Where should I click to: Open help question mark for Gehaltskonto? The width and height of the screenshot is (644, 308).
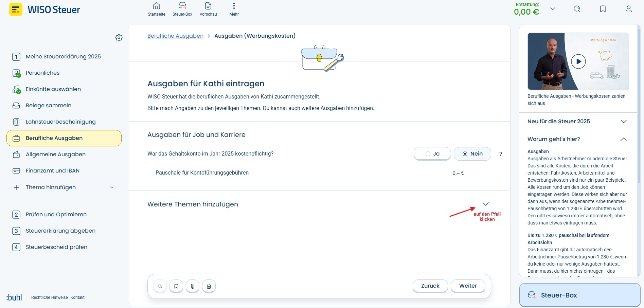(501, 154)
